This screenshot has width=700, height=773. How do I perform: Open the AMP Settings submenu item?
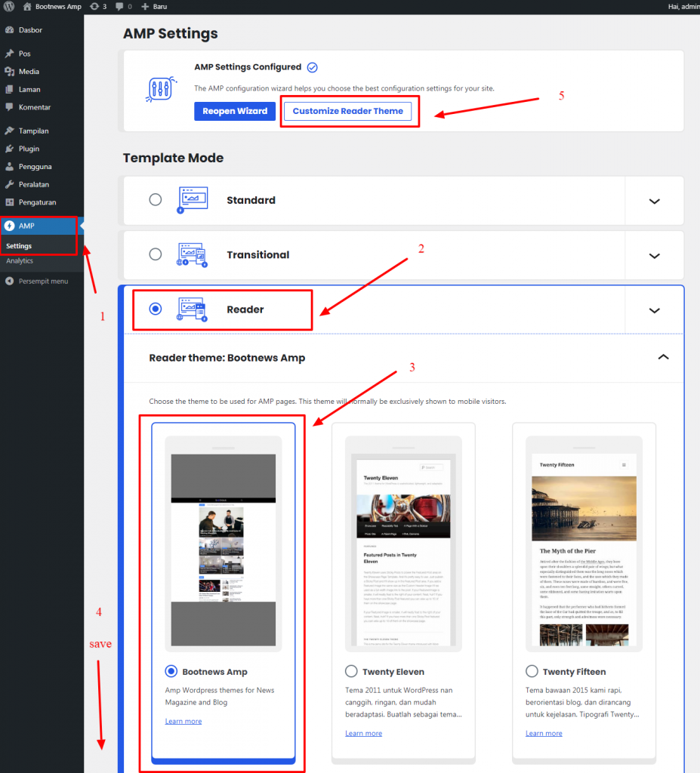pyautogui.click(x=19, y=246)
